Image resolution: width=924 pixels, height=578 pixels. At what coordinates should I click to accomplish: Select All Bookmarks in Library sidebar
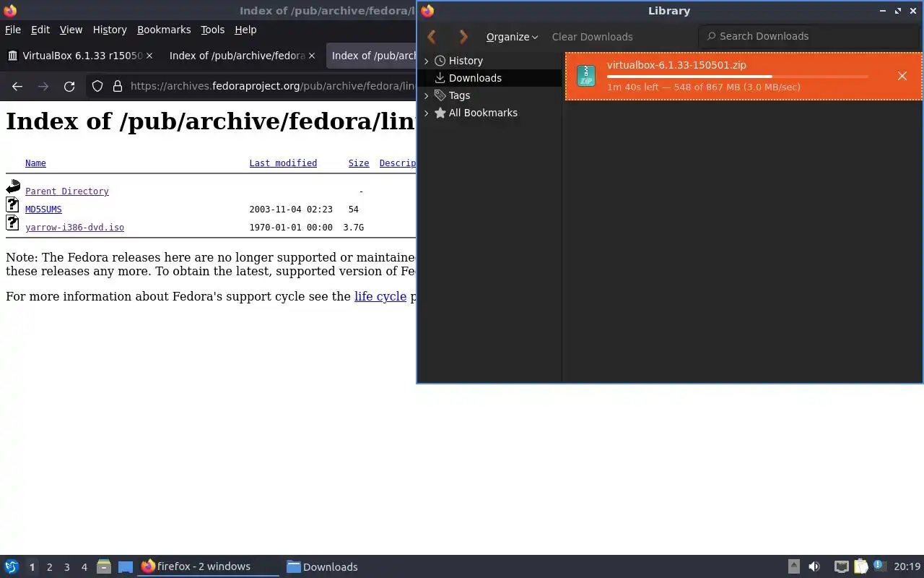click(483, 113)
